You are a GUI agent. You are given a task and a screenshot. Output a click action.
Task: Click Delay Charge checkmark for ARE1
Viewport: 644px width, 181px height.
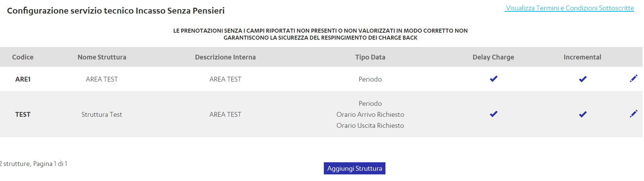click(x=494, y=79)
